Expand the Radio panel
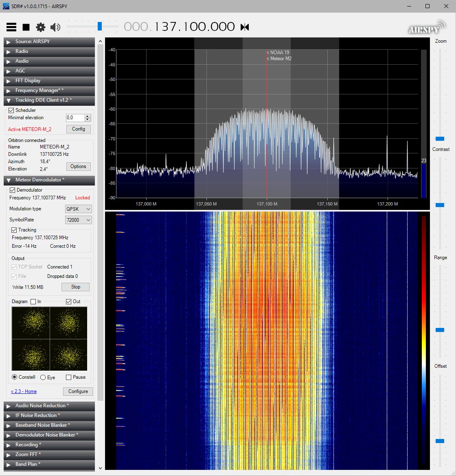 click(x=49, y=51)
